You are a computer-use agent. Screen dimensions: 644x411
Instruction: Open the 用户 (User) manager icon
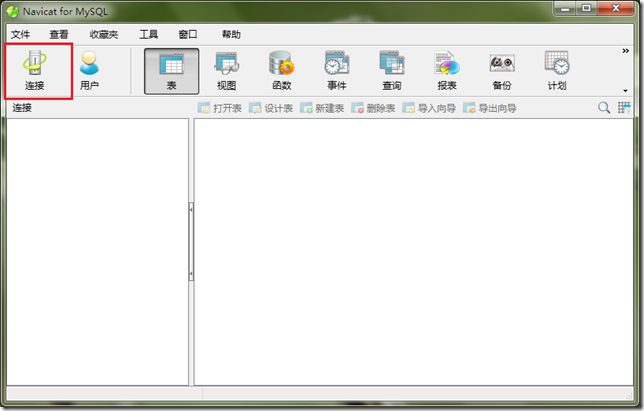(89, 69)
